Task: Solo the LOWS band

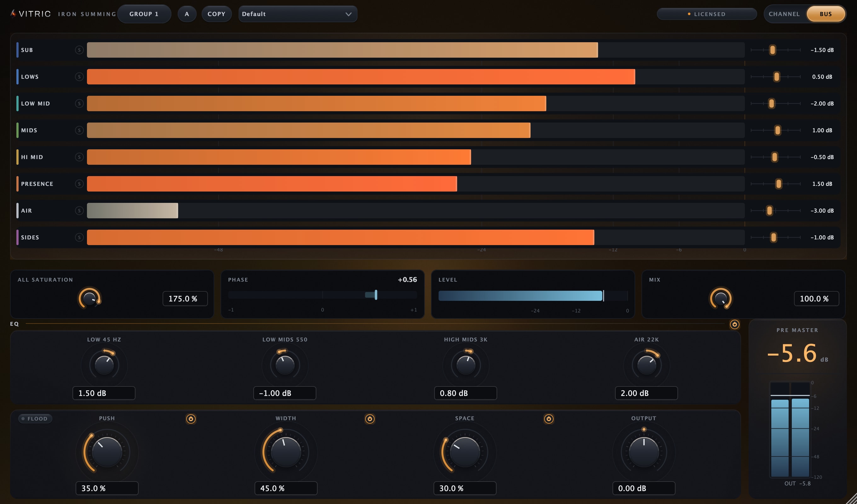Action: (79, 77)
